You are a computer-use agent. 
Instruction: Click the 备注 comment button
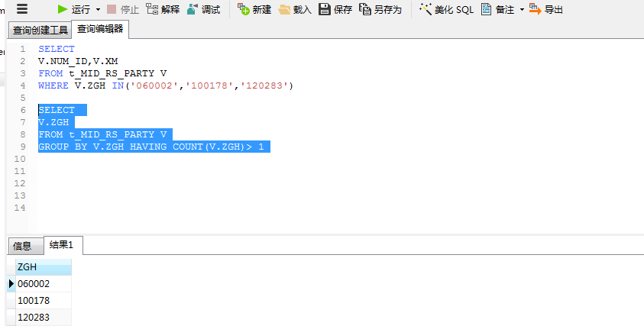point(497,10)
